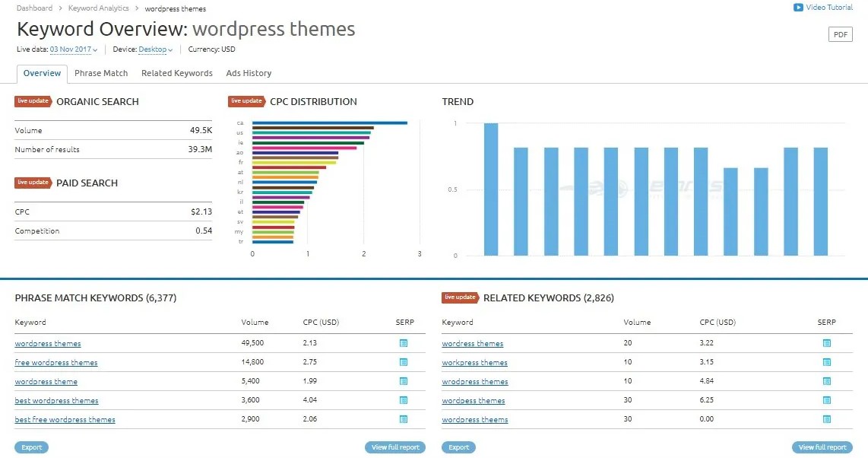Open SERP icon for best free wordpress themes
The image size is (868, 458).
click(404, 419)
